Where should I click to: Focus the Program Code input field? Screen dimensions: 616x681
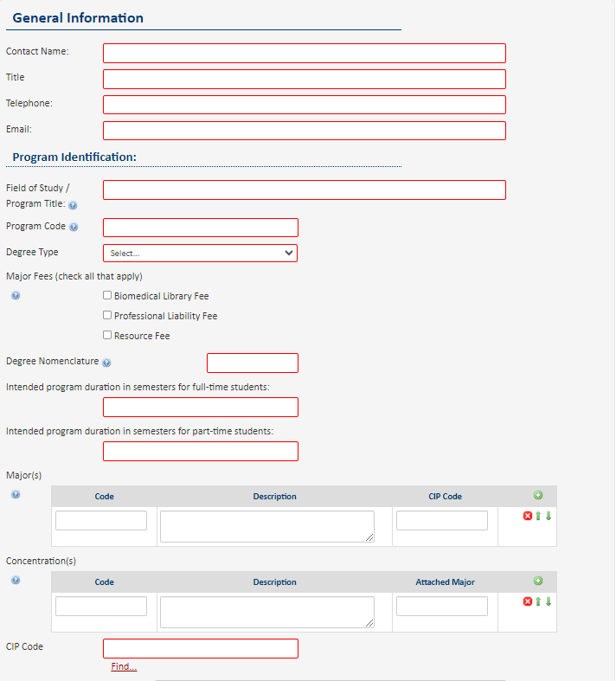click(201, 228)
